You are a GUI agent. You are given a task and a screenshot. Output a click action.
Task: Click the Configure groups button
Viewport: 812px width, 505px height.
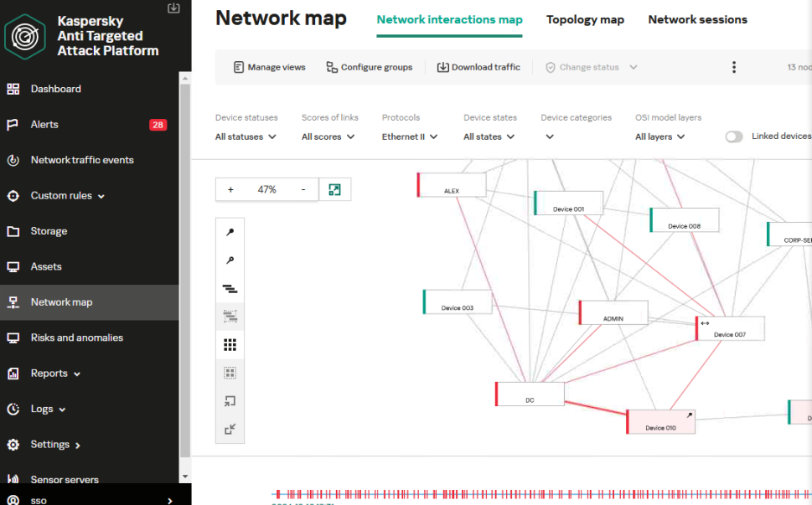pos(370,67)
